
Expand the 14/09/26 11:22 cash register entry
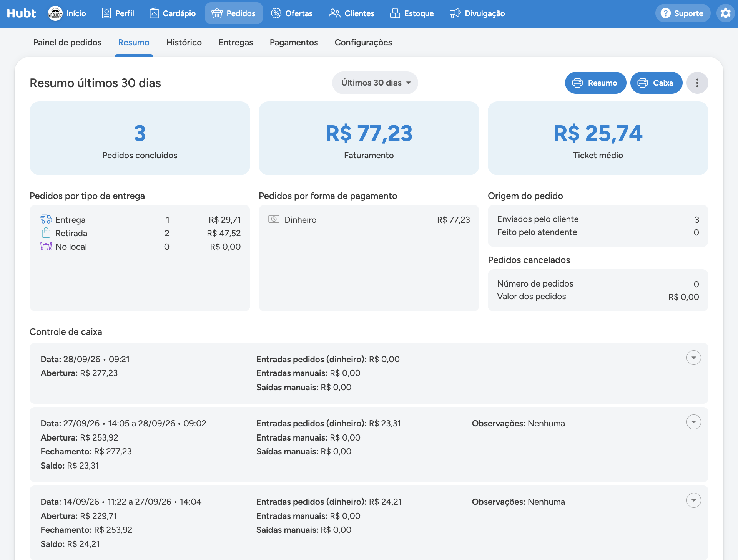point(693,500)
